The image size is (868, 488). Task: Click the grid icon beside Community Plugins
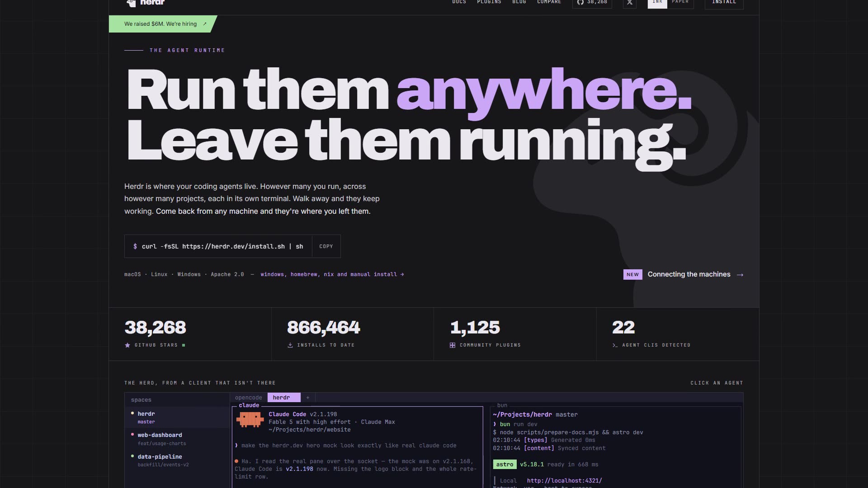(453, 345)
